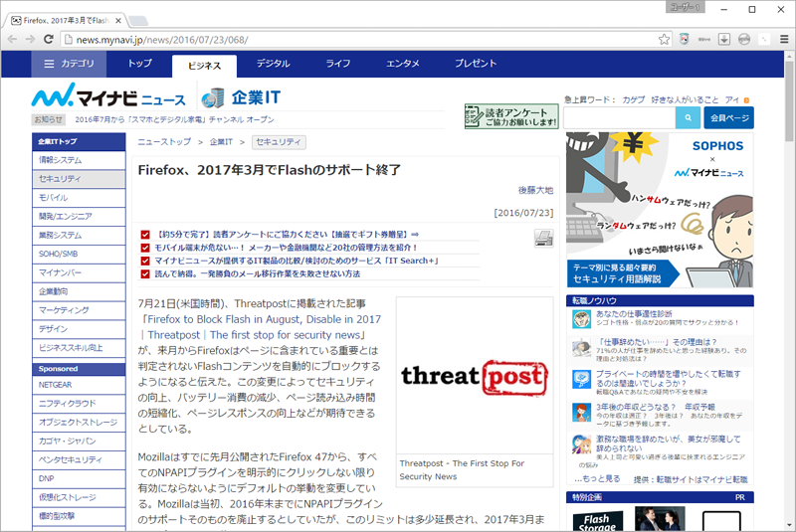Screen dimensions: 796x532
Task: Select 業務システム in left sidebar
Action: [x=79, y=236]
